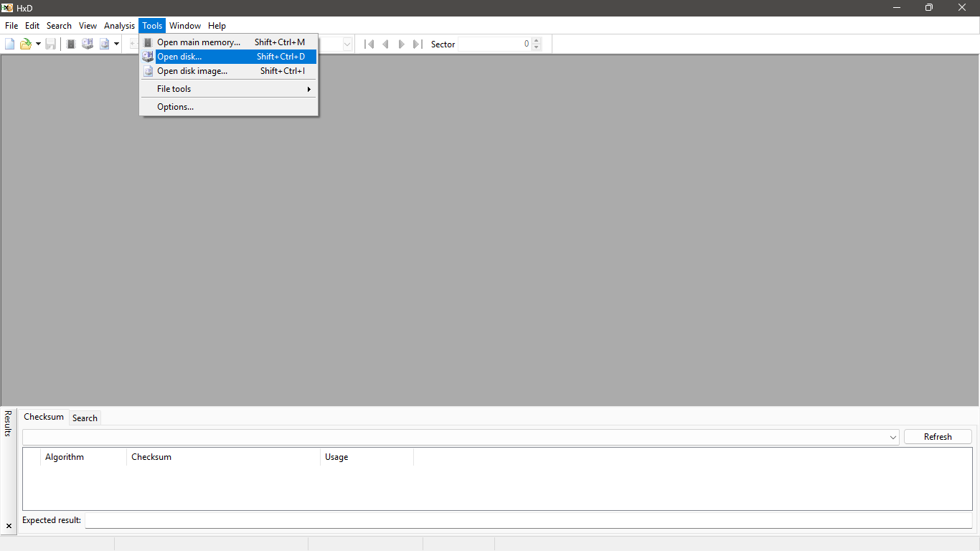Increase the Sector value with up arrow
The height and width of the screenshot is (551, 980).
click(537, 41)
